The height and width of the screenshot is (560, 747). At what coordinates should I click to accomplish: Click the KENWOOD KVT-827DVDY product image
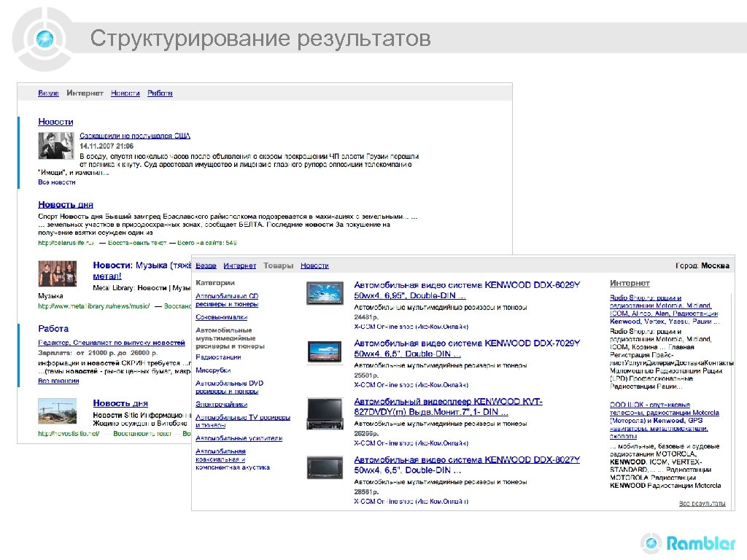tap(325, 413)
